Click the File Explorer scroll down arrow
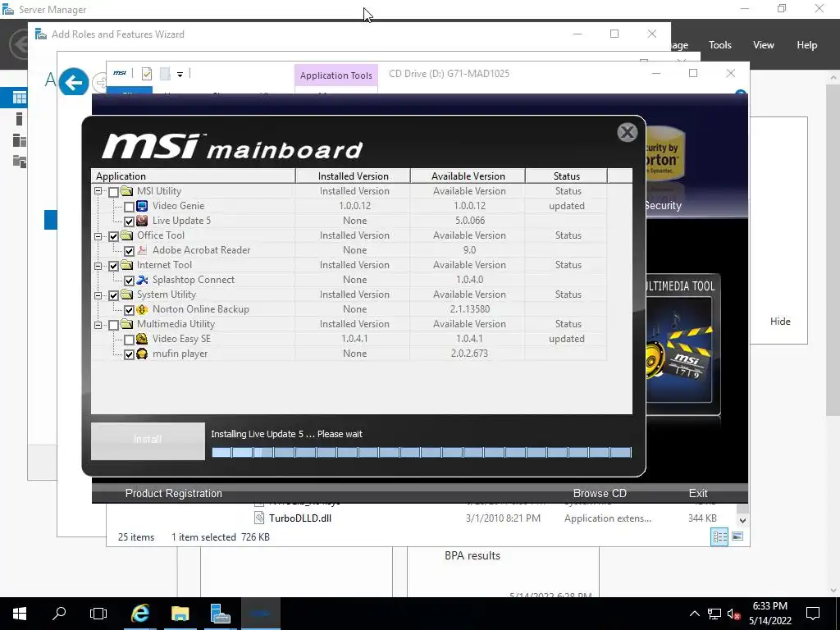This screenshot has height=630, width=840. [742, 520]
